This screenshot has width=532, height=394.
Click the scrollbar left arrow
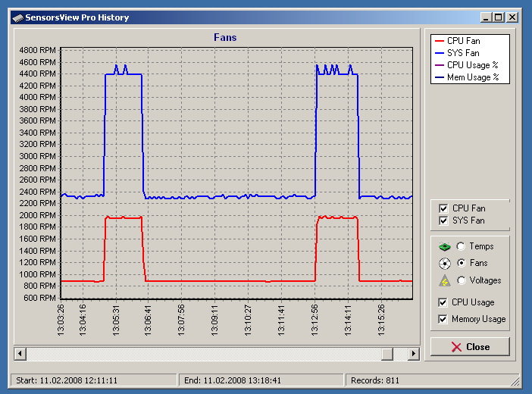click(20, 354)
